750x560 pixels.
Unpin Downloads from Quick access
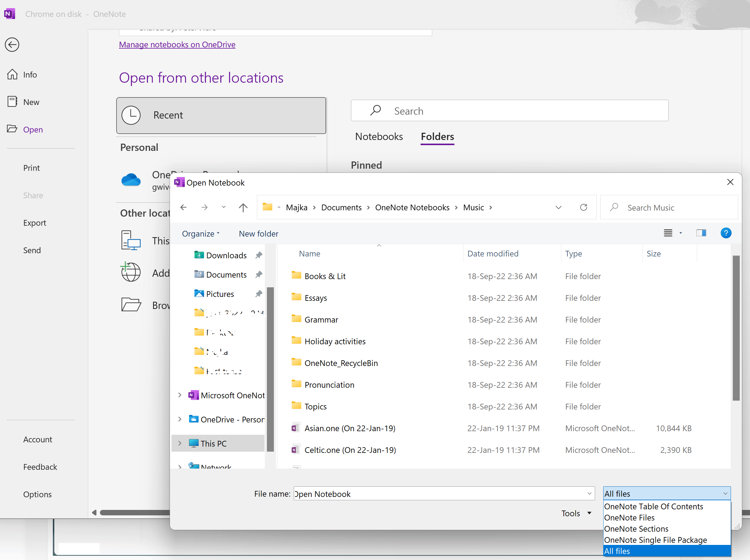(x=259, y=255)
